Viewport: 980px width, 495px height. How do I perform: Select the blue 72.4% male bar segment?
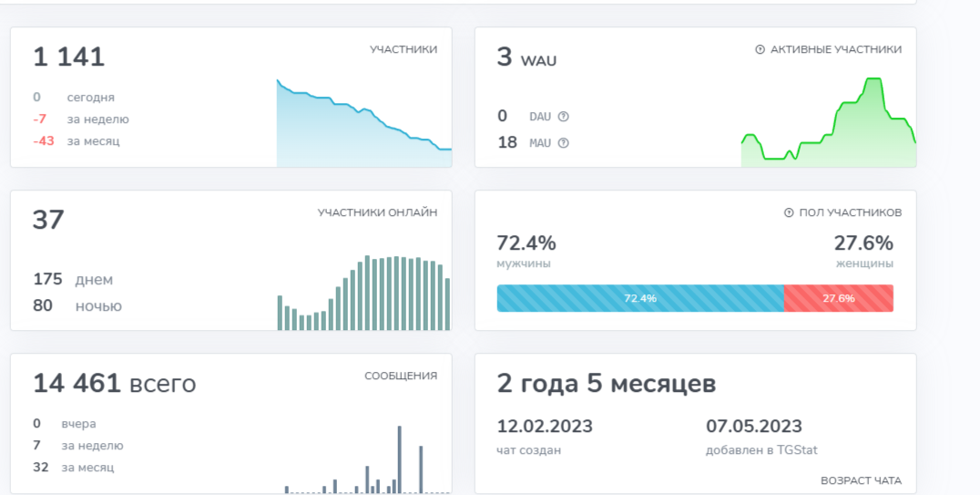(640, 298)
